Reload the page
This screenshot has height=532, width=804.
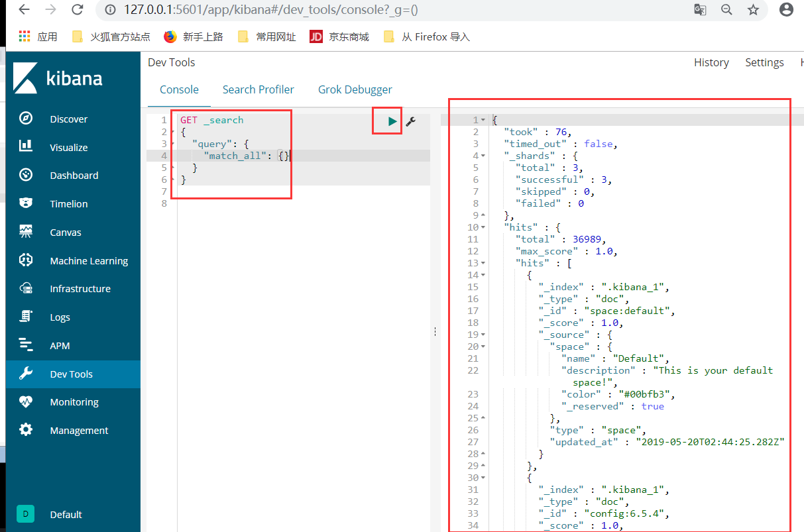(x=78, y=9)
